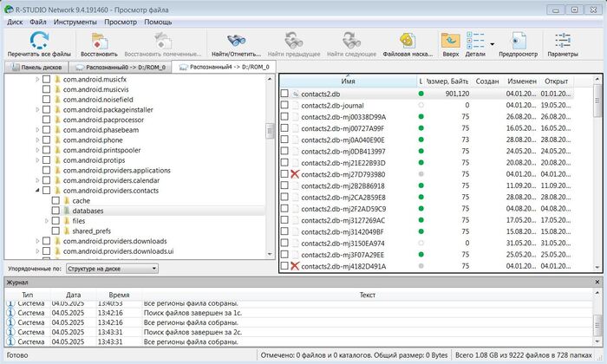Expand the files folder node
Image resolution: width=607 pixels, height=364 pixels.
click(47, 221)
